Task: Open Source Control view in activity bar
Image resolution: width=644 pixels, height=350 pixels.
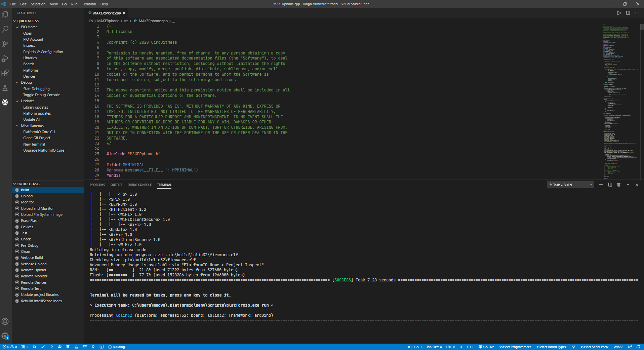Action: [x=5, y=44]
